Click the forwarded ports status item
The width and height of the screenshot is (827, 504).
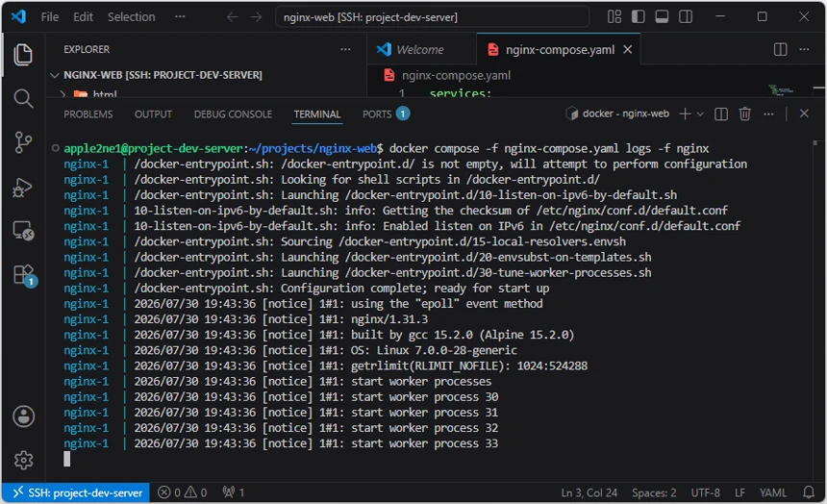[x=233, y=492]
